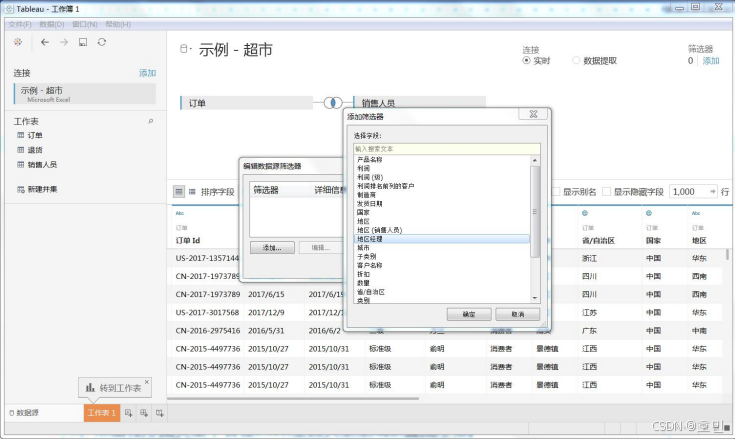
Task: Apply row count with arrow next to 1,000
Action: click(x=712, y=192)
